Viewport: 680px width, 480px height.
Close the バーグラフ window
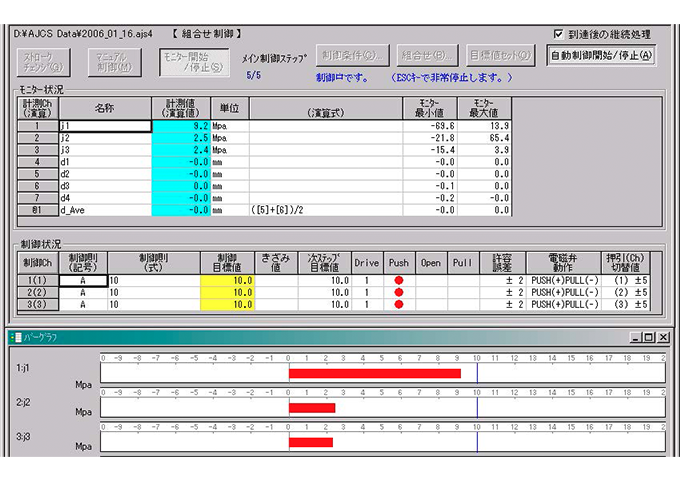pyautogui.click(x=663, y=337)
